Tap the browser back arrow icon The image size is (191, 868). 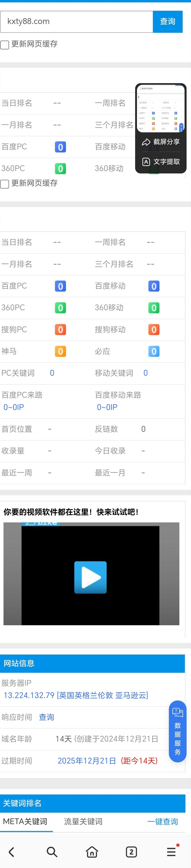coord(11,852)
